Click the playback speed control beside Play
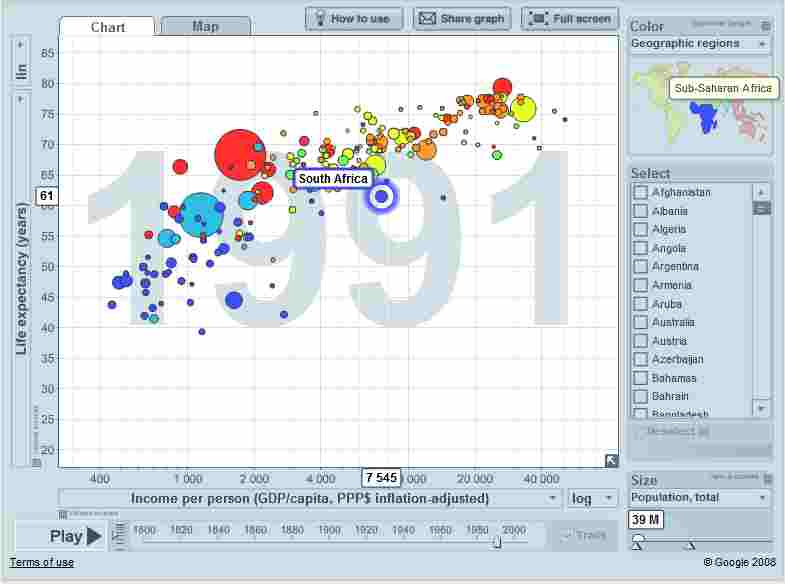This screenshot has height=584, width=785. click(x=119, y=536)
